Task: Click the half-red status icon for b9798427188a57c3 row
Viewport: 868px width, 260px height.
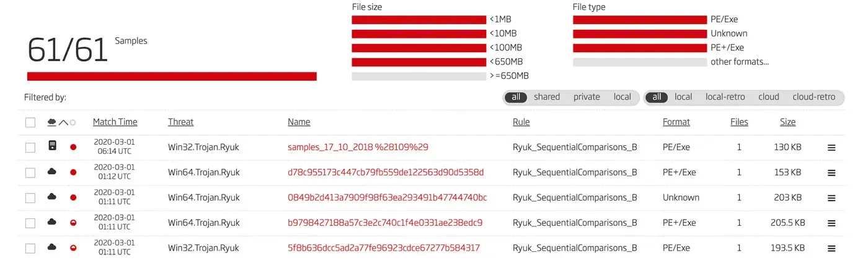Action: click(x=73, y=223)
